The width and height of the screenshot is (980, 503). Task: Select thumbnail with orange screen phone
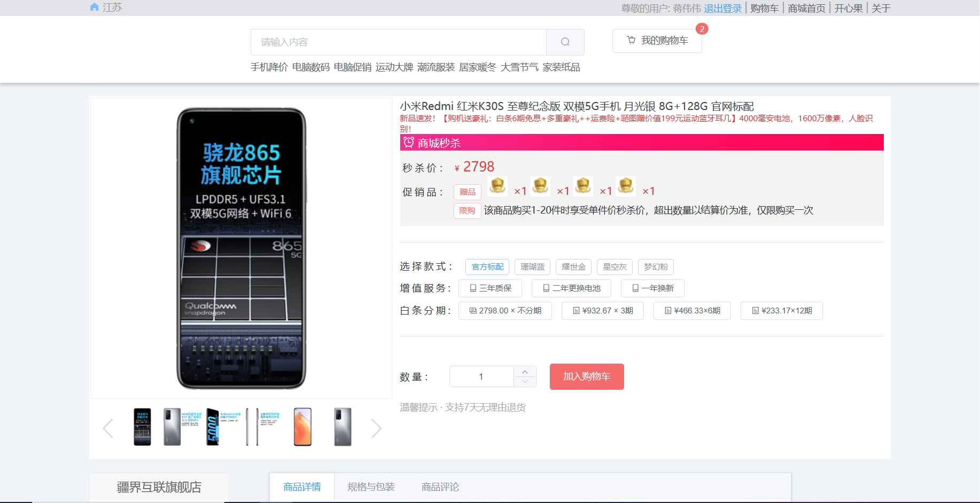point(302,427)
